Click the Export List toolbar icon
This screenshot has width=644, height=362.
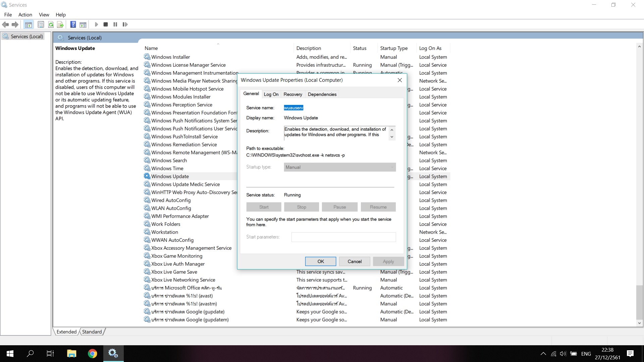[60, 24]
